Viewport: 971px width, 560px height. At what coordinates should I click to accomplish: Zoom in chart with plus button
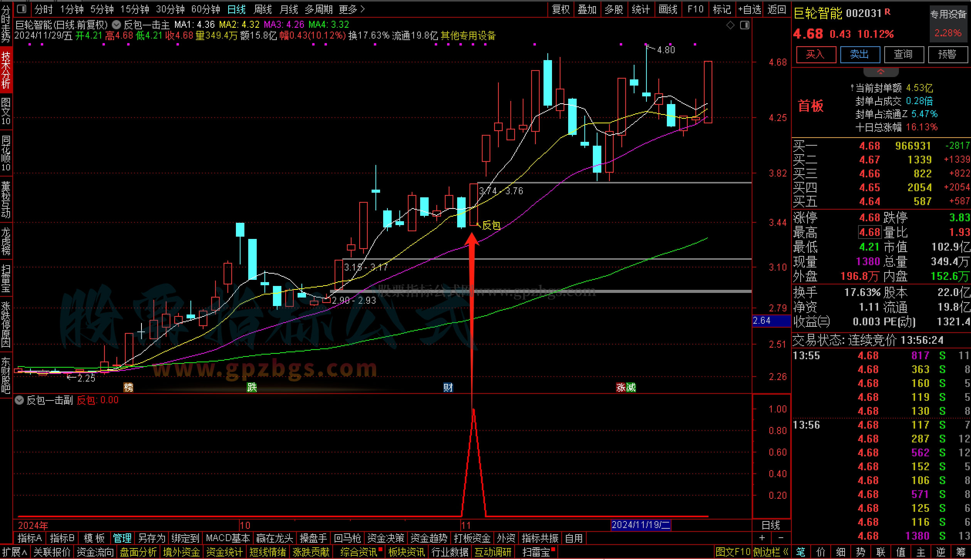click(x=762, y=538)
